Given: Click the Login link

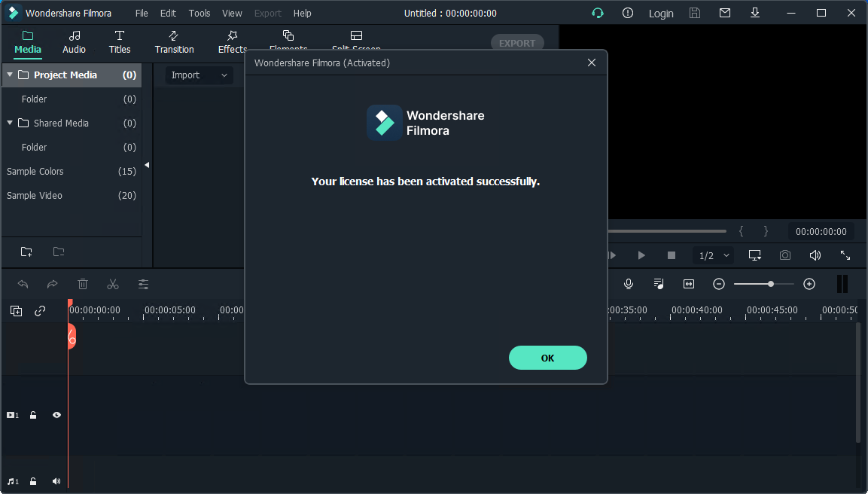Looking at the screenshot, I should pos(660,13).
